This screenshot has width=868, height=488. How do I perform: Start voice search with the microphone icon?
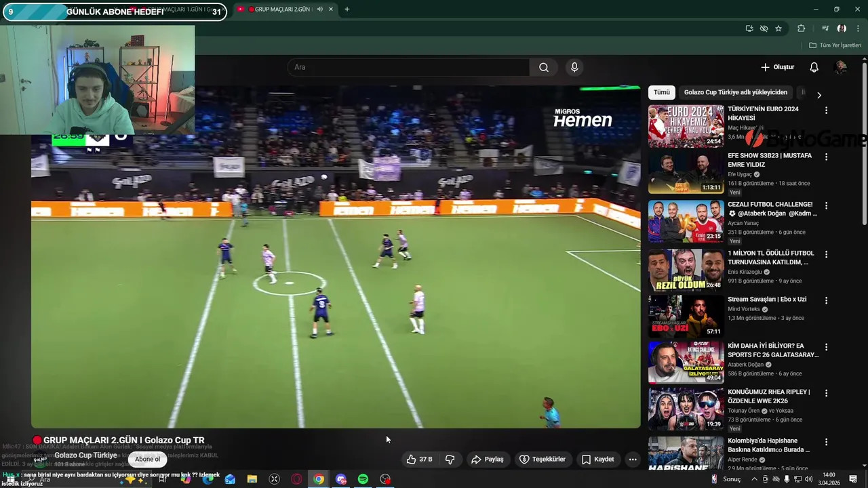coord(574,67)
